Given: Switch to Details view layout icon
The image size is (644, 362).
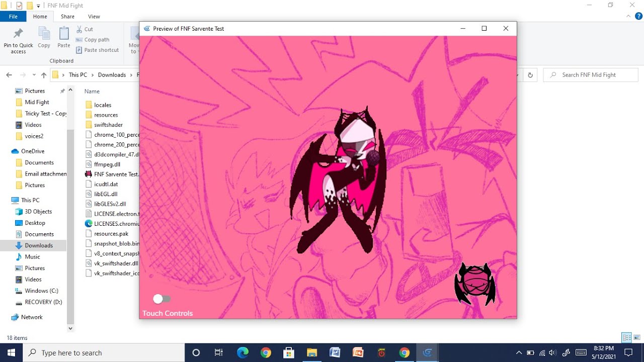Looking at the screenshot, I should pyautogui.click(x=626, y=337).
